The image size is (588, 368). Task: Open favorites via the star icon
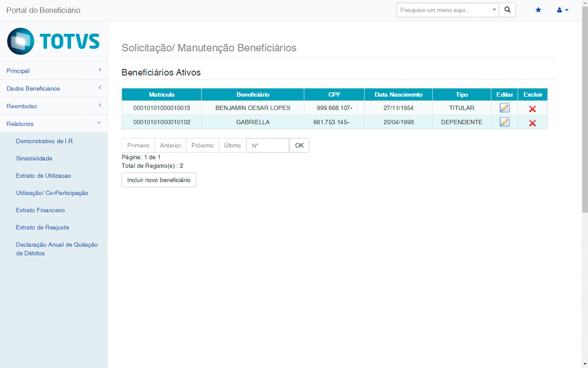click(x=538, y=10)
